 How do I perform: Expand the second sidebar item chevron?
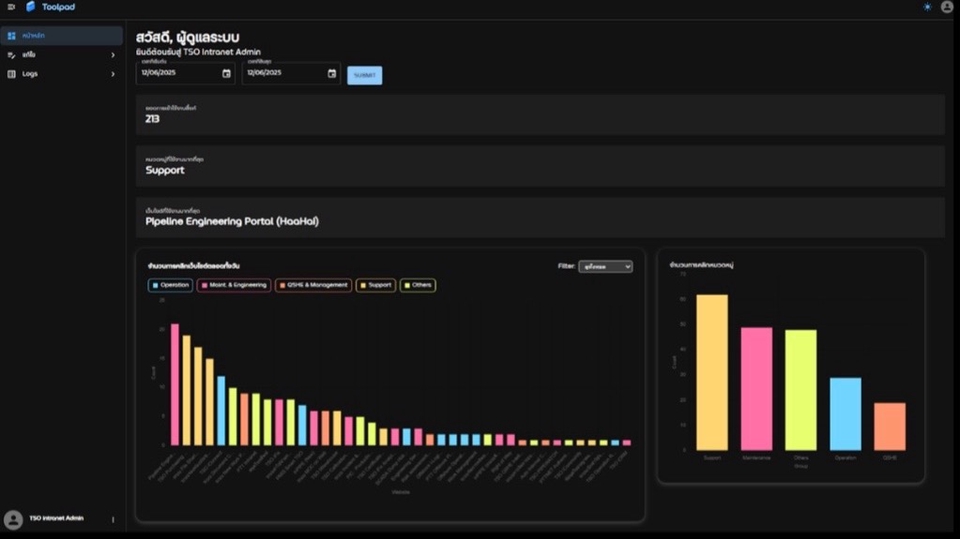113,55
